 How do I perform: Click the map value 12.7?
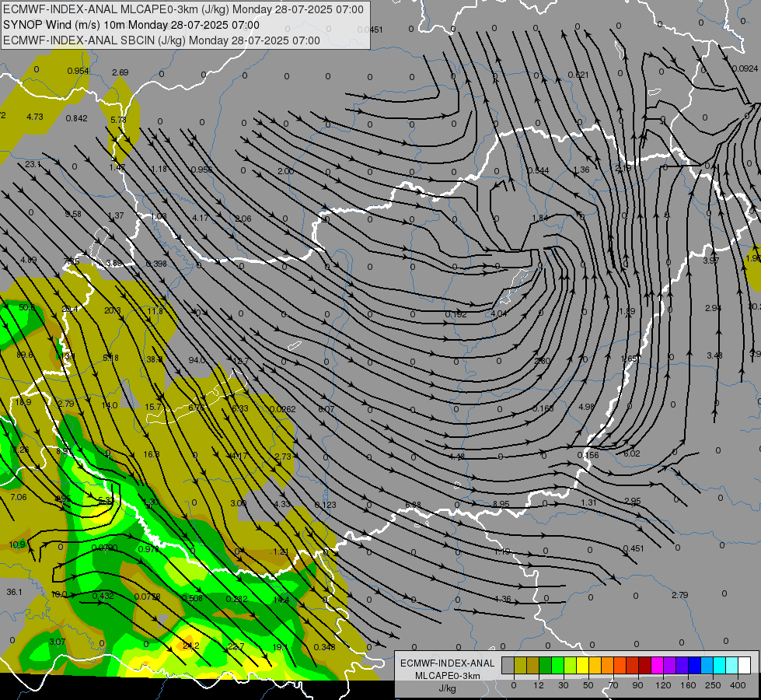coord(241,360)
